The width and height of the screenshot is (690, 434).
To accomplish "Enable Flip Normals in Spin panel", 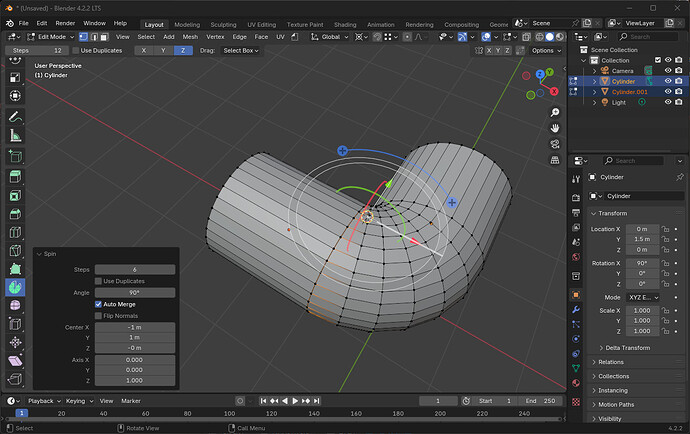I will (x=98, y=316).
